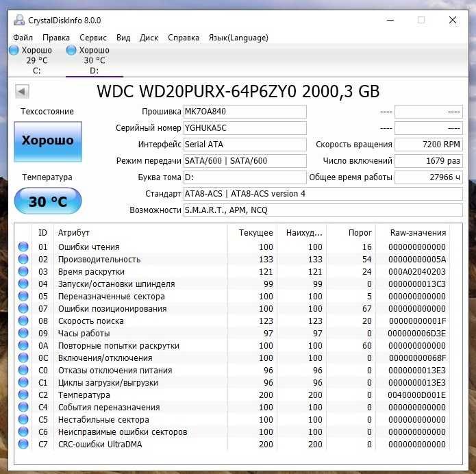Click raw value 000A02040203
The image size is (476, 474).
(x=417, y=272)
